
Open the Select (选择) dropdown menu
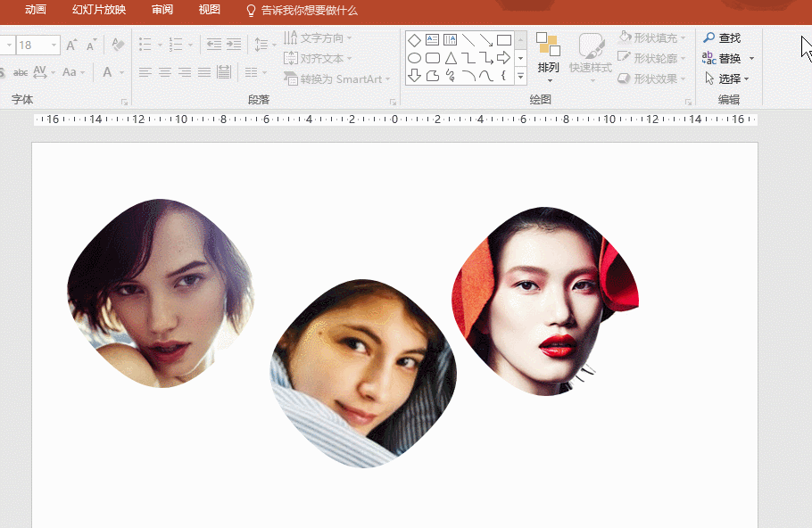pyautogui.click(x=728, y=78)
